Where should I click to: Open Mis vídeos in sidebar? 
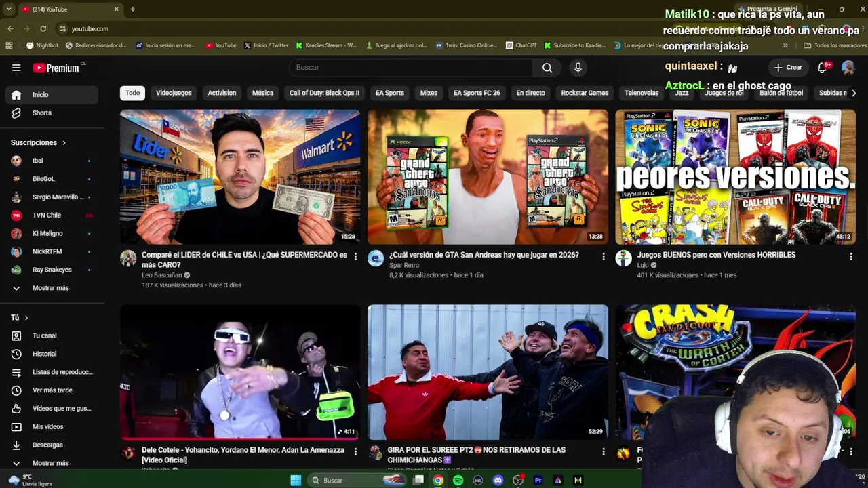click(x=52, y=427)
